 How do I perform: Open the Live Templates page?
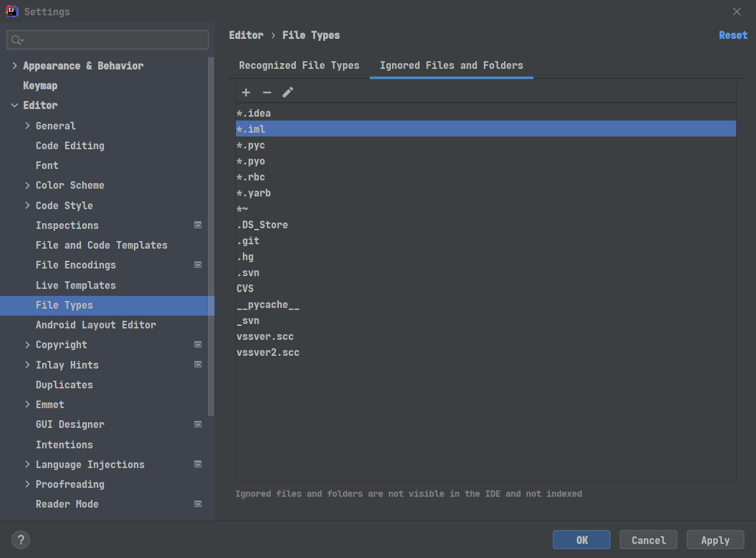point(76,285)
